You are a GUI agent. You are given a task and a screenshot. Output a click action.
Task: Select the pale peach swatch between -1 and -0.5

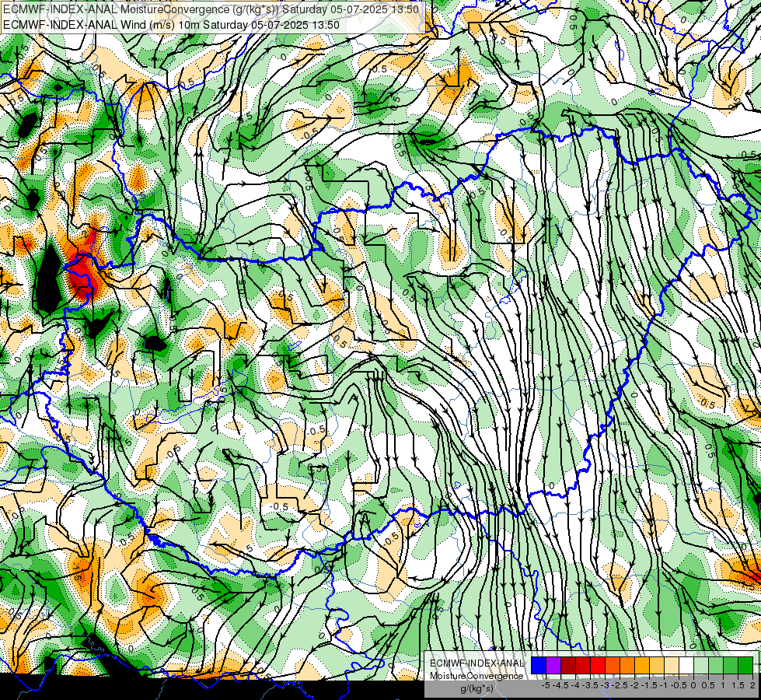672,665
